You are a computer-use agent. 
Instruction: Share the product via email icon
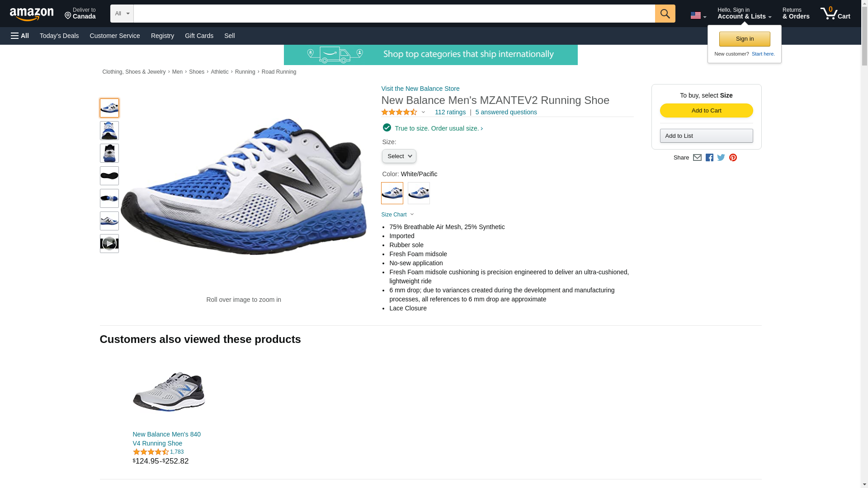pos(697,158)
